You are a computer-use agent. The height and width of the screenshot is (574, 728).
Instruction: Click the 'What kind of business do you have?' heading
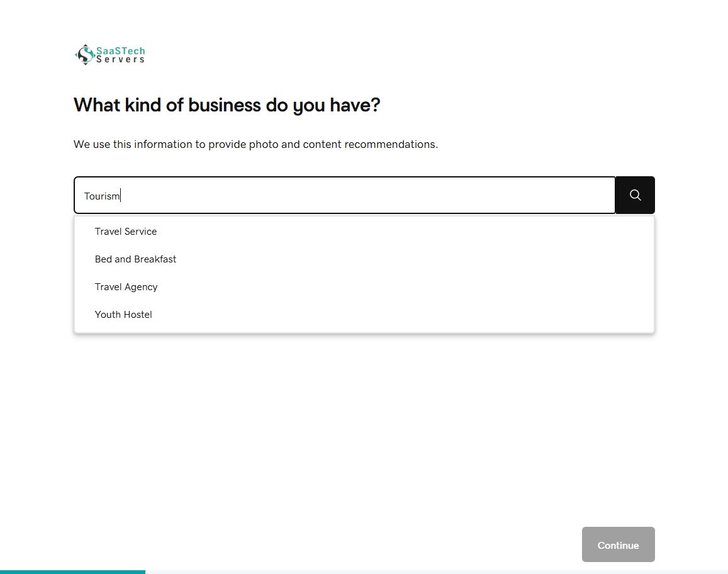click(x=227, y=105)
